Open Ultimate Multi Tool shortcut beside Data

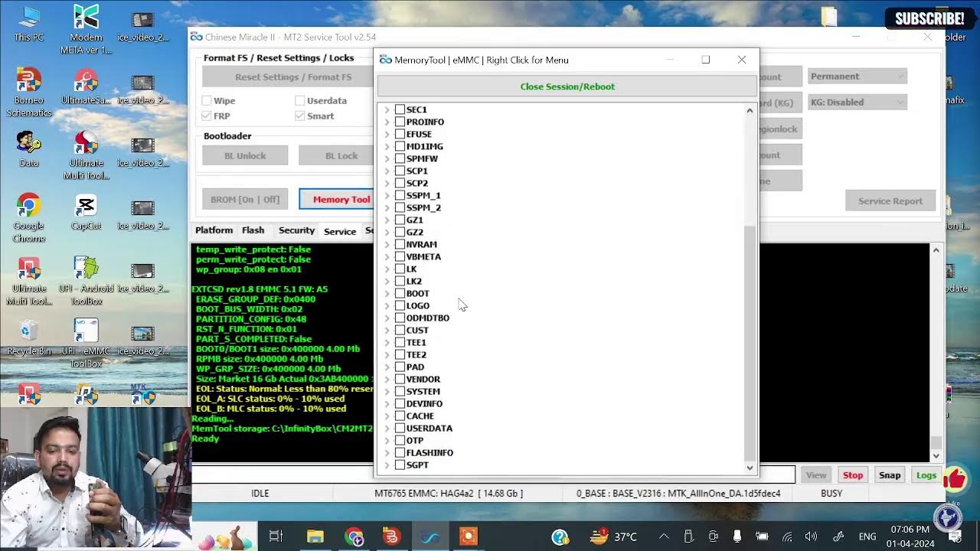(86, 155)
